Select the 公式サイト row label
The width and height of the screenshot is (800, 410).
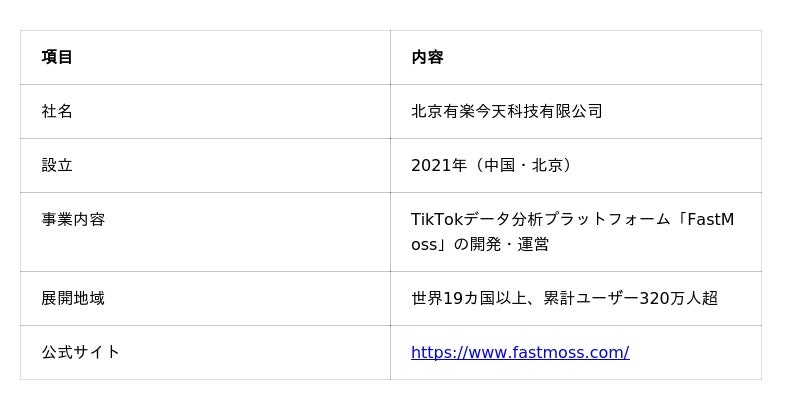tap(80, 352)
